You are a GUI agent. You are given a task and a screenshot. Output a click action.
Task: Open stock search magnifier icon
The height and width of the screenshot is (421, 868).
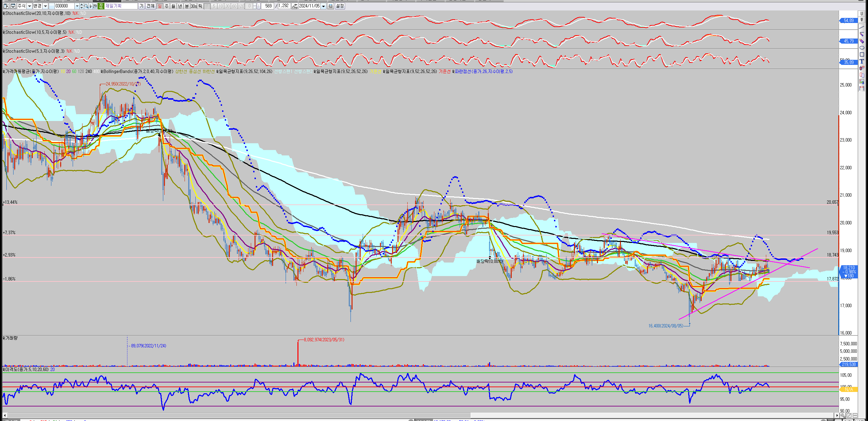pyautogui.click(x=86, y=6)
